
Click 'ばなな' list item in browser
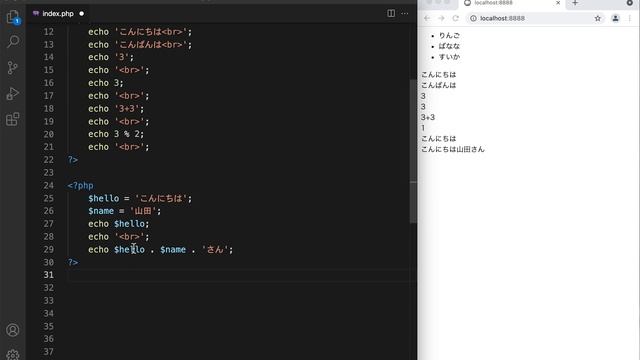pos(449,46)
